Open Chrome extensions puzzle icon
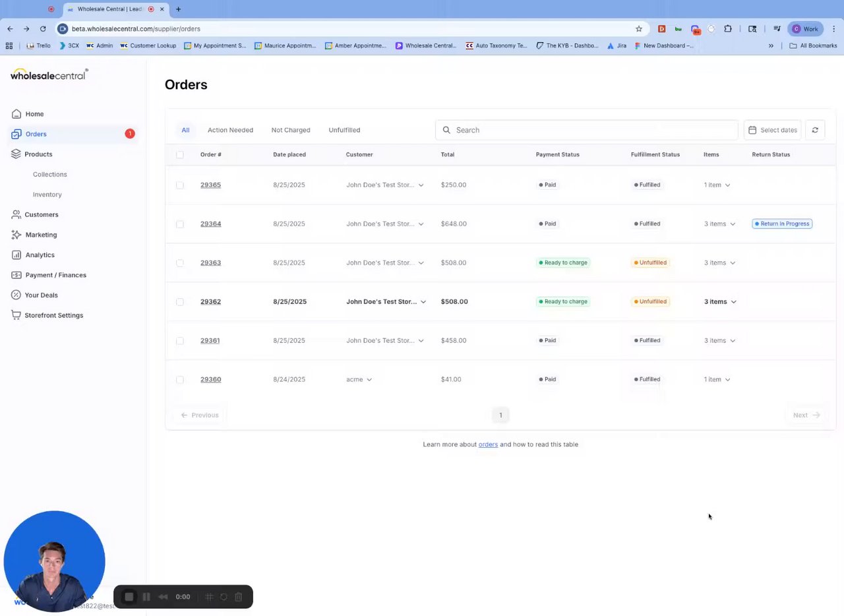This screenshot has width=844, height=616. point(728,29)
